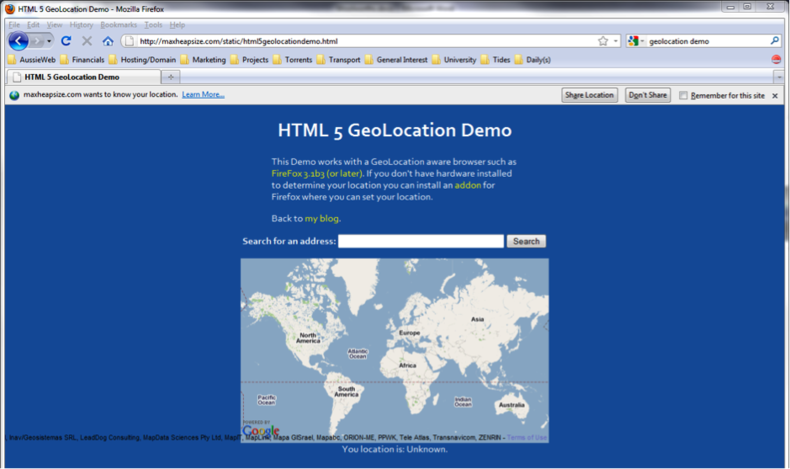The height and width of the screenshot is (469, 790).
Task: Open the Help menu
Action: point(177,25)
